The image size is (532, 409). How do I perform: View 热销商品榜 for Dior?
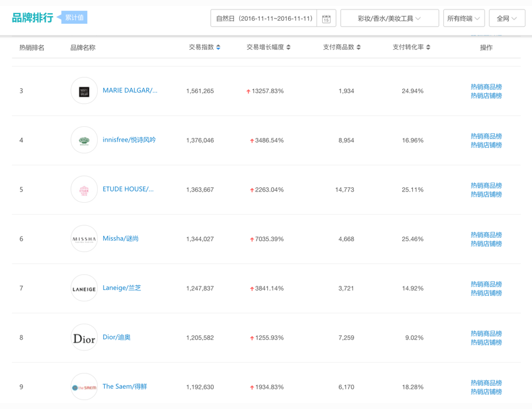point(486,333)
